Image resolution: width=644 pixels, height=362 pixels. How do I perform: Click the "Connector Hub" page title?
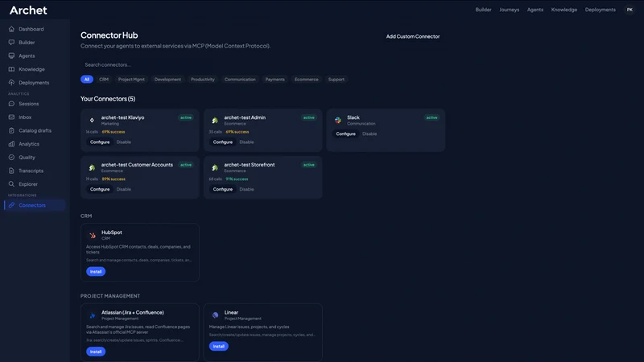tap(109, 35)
